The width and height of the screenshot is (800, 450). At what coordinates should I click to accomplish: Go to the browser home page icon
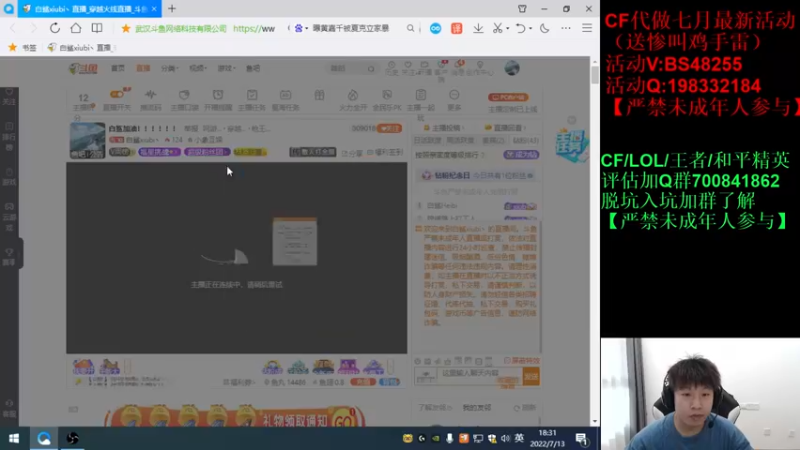(76, 28)
